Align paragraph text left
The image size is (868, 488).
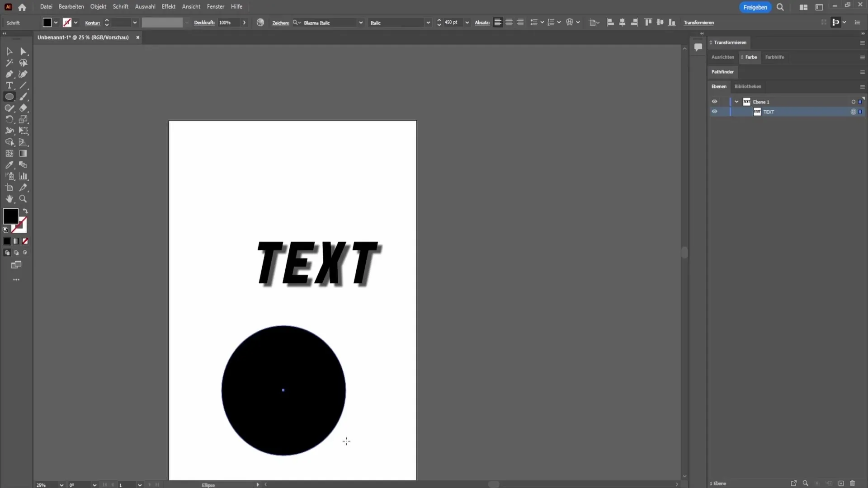click(498, 22)
